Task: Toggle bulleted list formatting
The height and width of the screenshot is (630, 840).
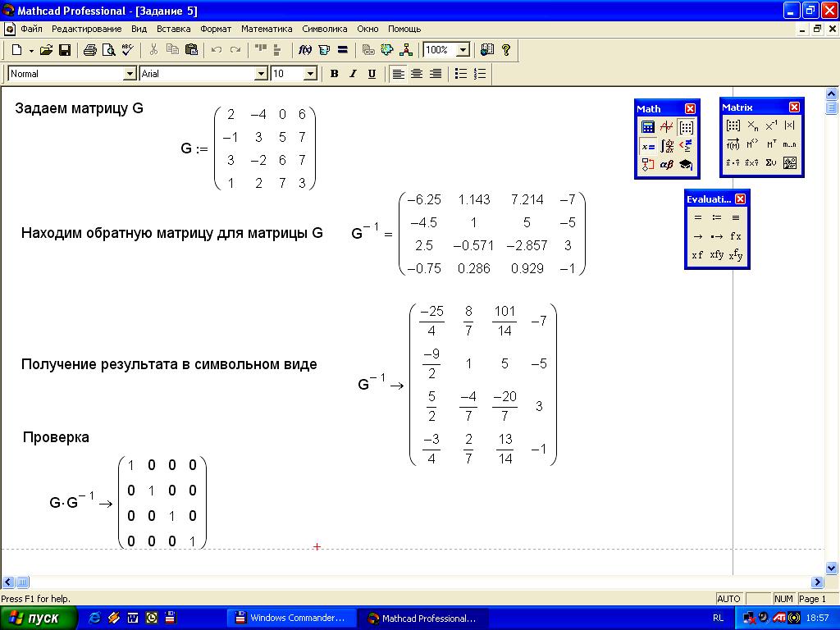Action: pos(461,74)
